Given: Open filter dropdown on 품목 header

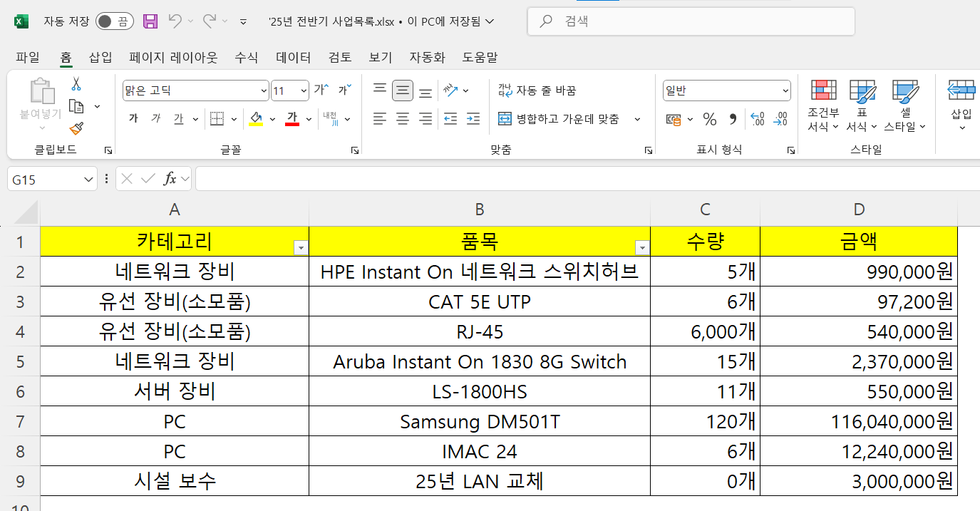Looking at the screenshot, I should pos(642,247).
